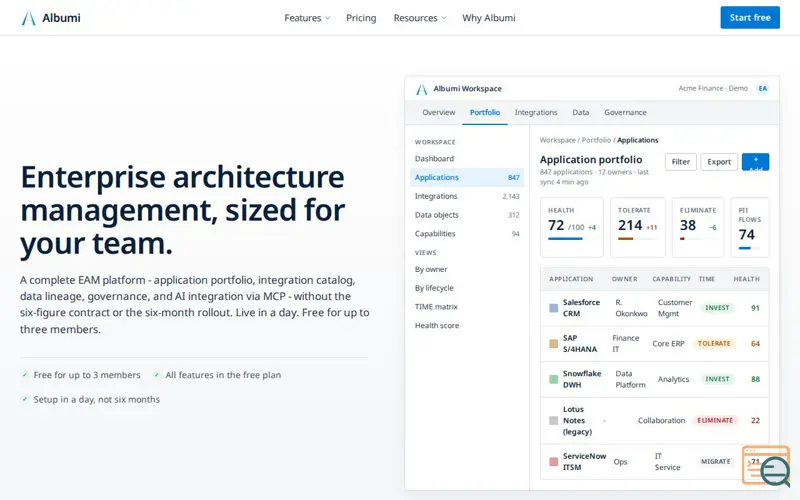
Task: Click the PII Flows progress bar
Action: coord(749,248)
